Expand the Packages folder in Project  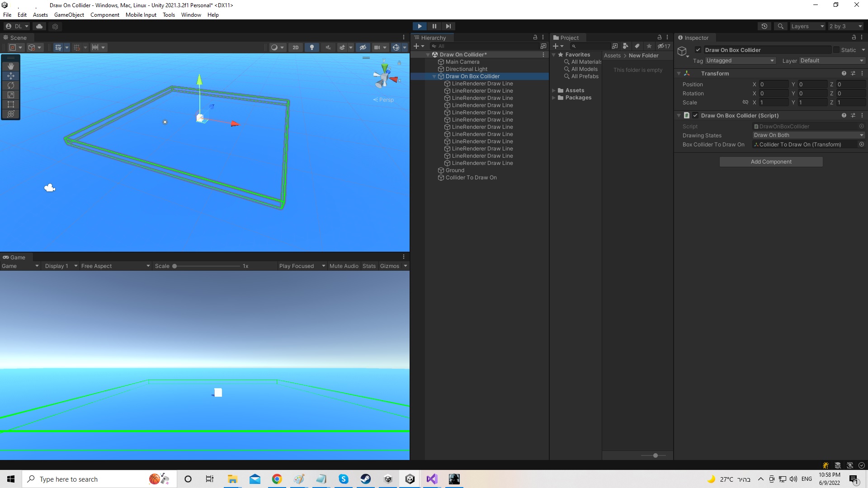pos(554,98)
